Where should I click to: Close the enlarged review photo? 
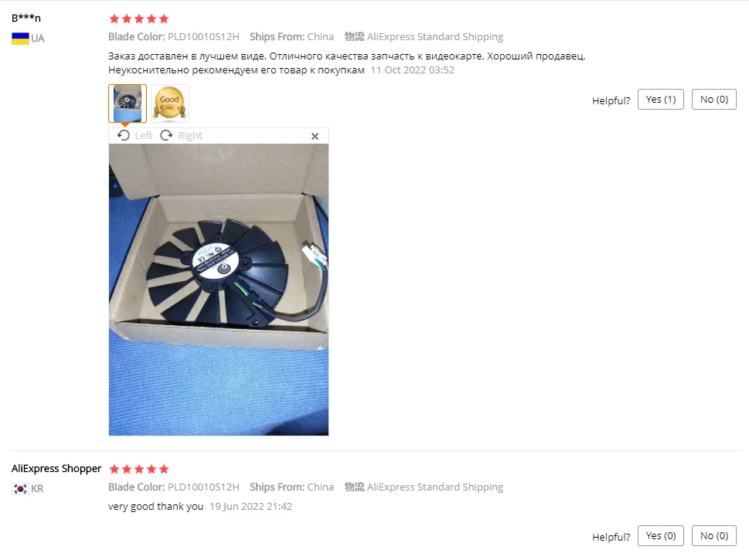(x=315, y=136)
